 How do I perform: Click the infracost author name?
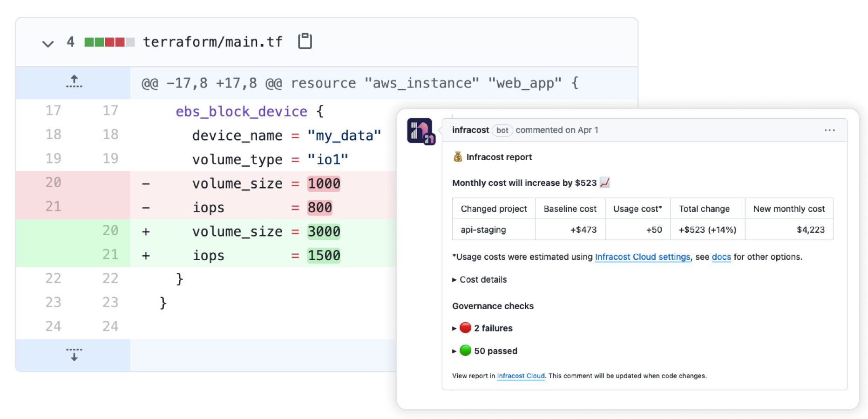pos(470,130)
